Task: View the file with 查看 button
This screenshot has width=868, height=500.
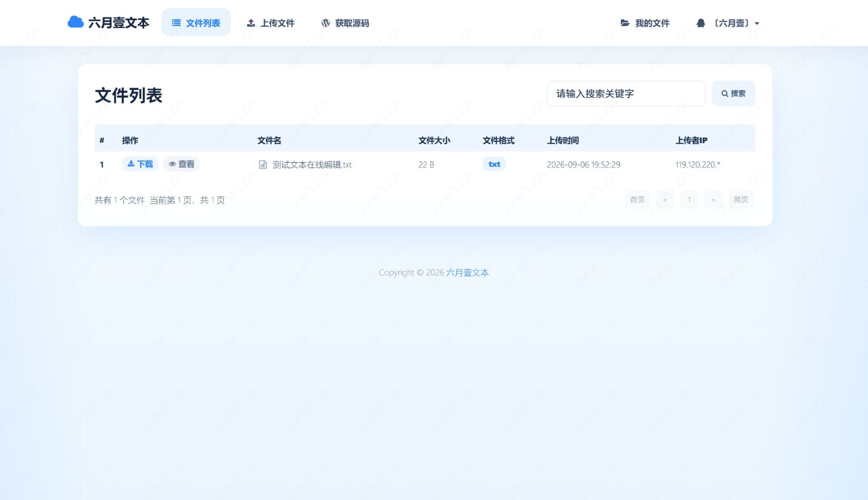Action: 181,164
